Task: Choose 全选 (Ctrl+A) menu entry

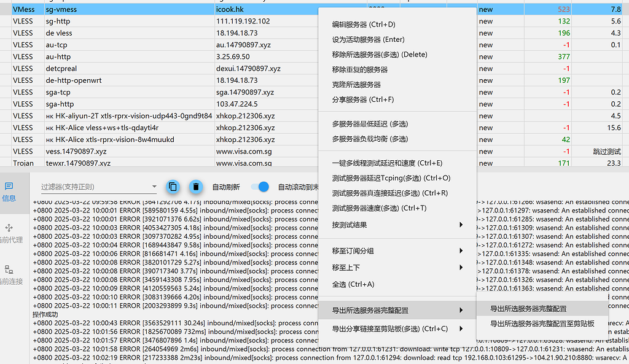Action: coord(397,284)
